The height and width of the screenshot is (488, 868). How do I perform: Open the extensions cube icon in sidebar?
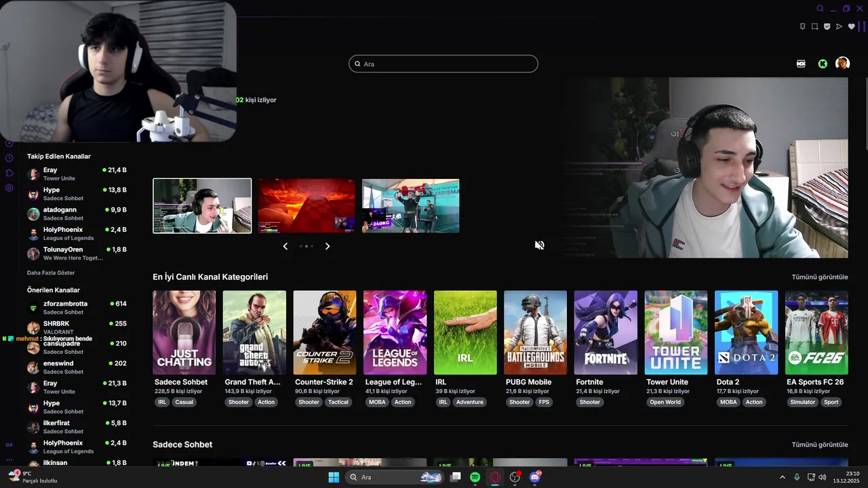pyautogui.click(x=9, y=173)
